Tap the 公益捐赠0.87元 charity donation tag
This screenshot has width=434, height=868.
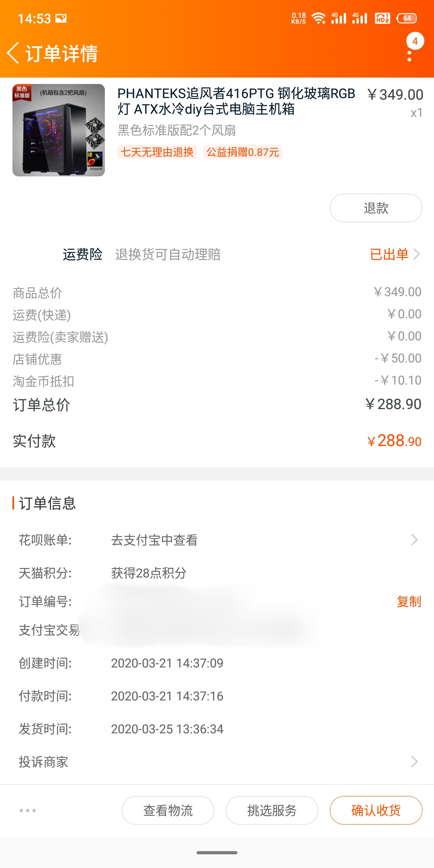pos(243,153)
